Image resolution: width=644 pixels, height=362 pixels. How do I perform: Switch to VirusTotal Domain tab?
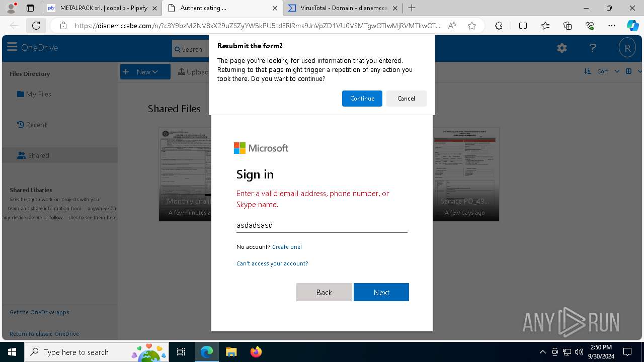click(342, 8)
